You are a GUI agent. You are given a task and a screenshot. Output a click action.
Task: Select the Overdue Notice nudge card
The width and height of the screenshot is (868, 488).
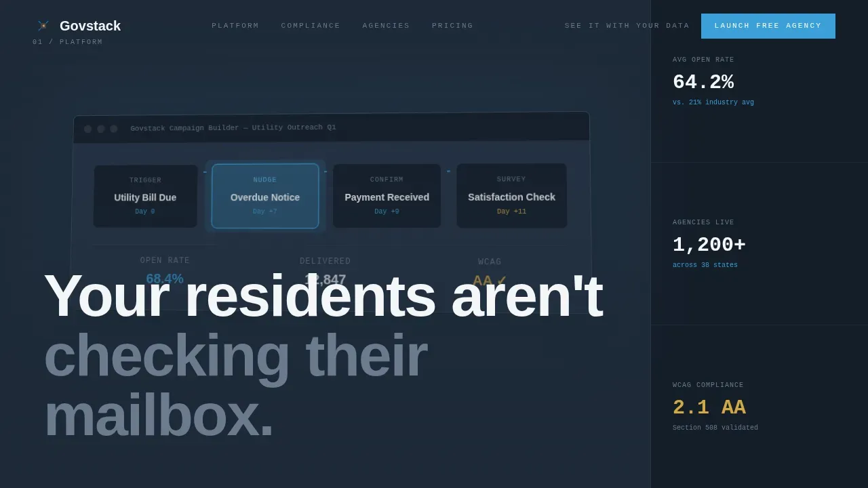[265, 196]
